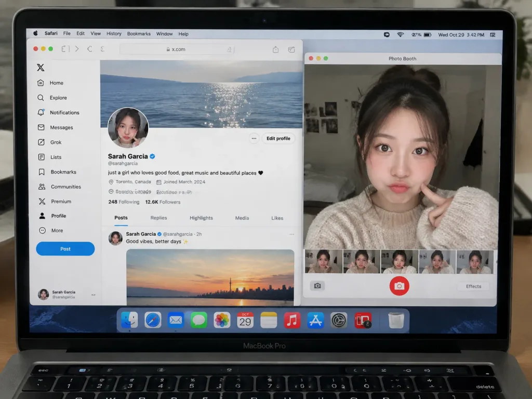Open the post's three-dot options menu
This screenshot has height=399, width=532.
click(292, 234)
